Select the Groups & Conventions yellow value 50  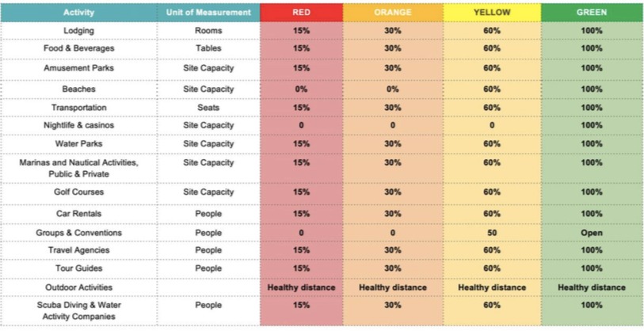(492, 233)
